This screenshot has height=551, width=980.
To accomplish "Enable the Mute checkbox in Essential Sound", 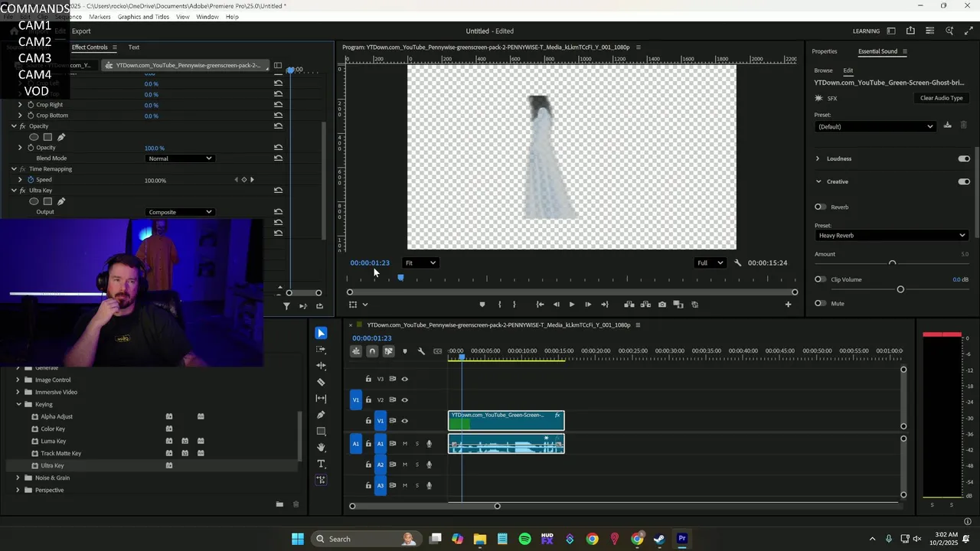I will click(820, 304).
